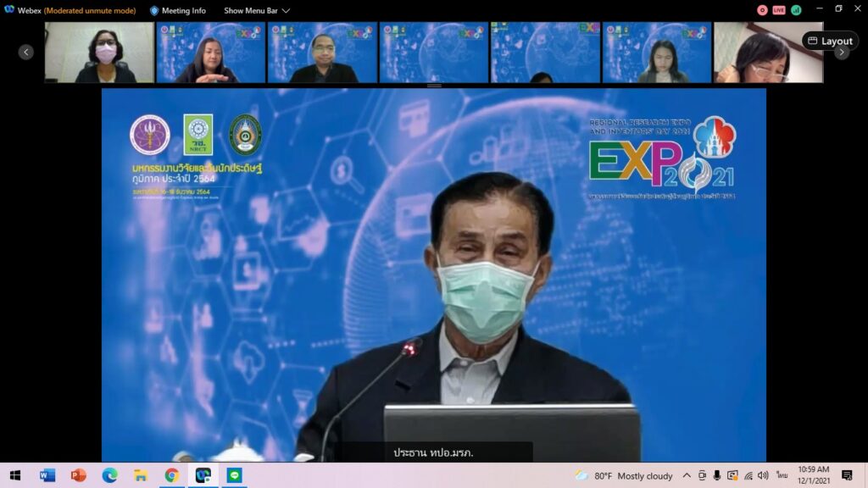
Task: Open the Windows notification center
Action: click(847, 475)
